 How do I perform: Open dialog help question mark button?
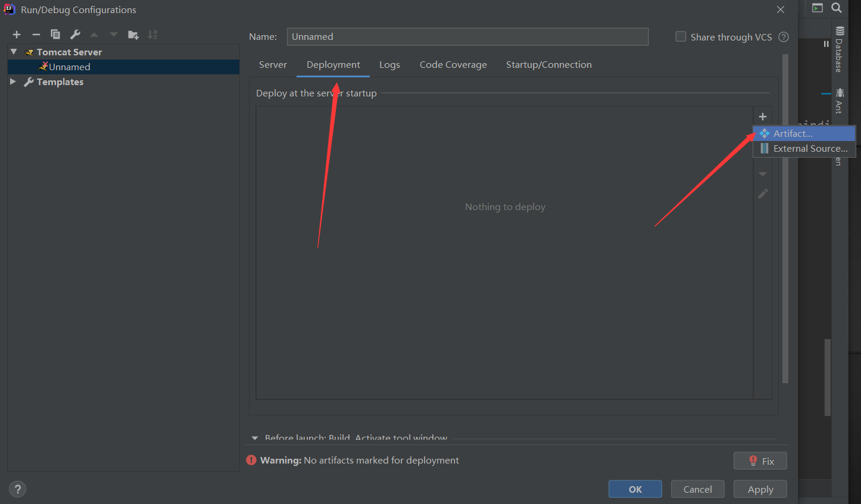point(17,489)
